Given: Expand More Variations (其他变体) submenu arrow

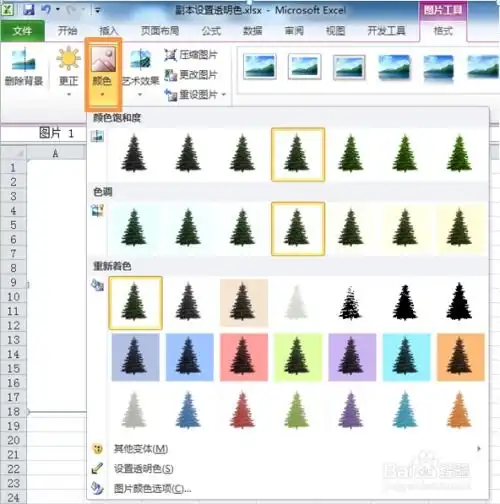Looking at the screenshot, I should pyautogui.click(x=479, y=448).
